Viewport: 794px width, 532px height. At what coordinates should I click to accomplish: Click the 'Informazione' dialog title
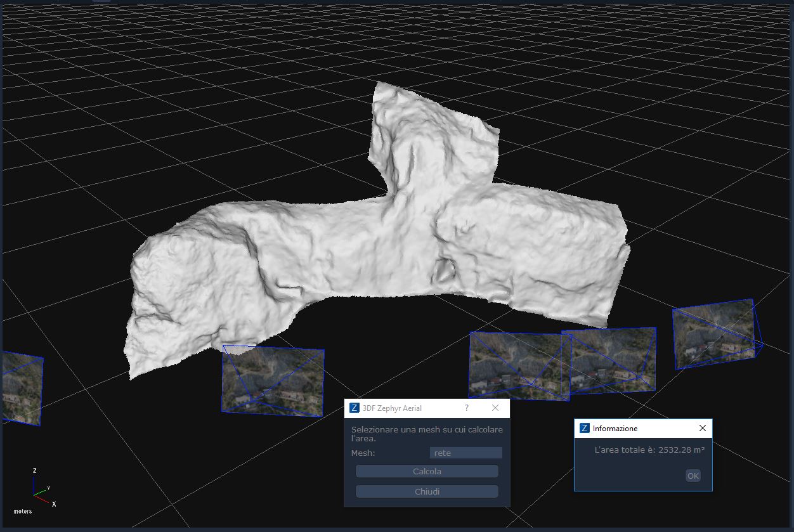point(615,429)
